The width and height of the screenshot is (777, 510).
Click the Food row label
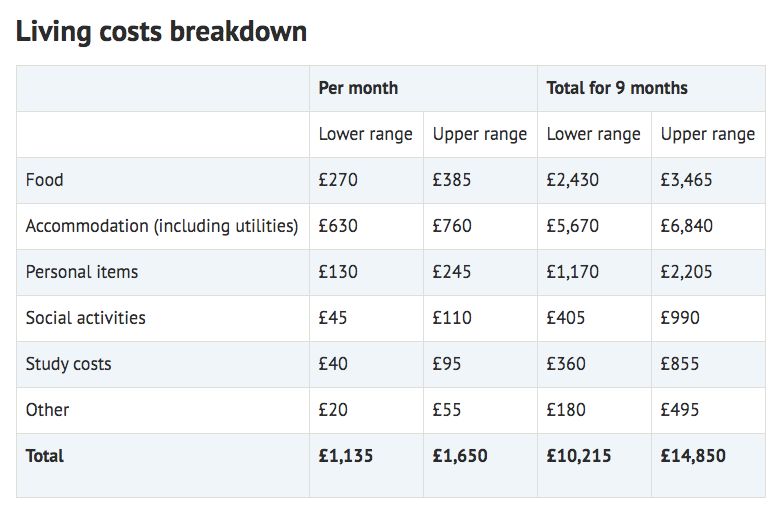[x=45, y=180]
